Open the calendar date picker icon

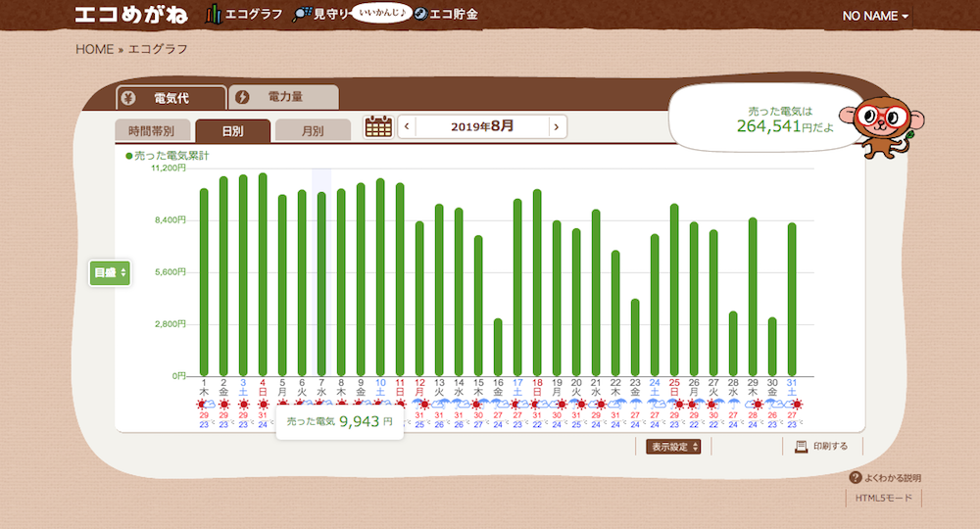pyautogui.click(x=378, y=126)
